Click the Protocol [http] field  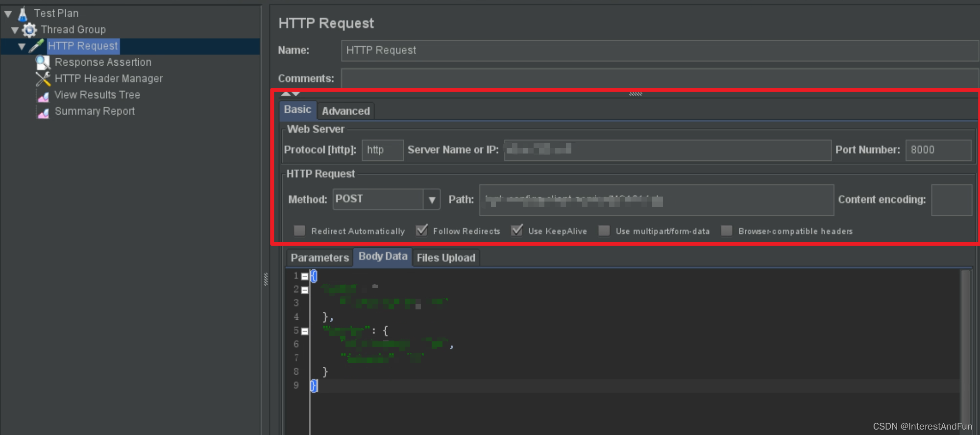click(383, 150)
